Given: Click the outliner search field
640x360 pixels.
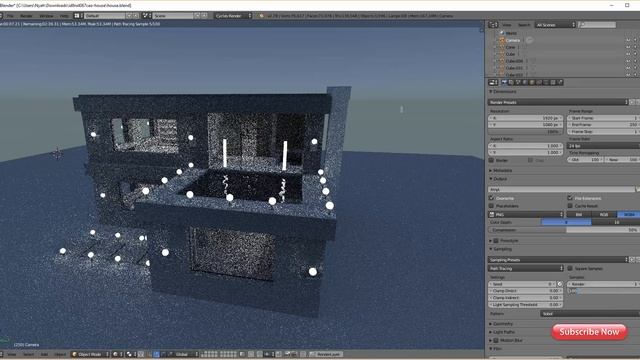Looking at the screenshot, I should [598, 25].
